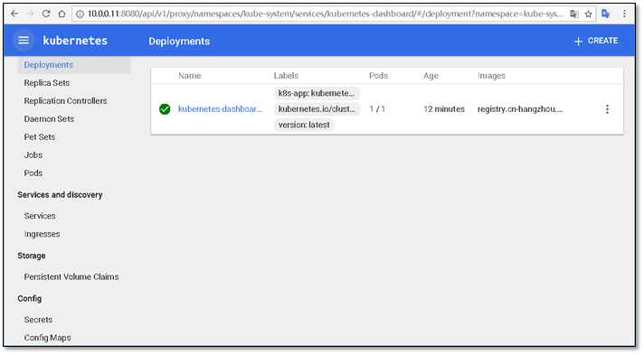
Task: Click the browser back arrow
Action: point(14,14)
